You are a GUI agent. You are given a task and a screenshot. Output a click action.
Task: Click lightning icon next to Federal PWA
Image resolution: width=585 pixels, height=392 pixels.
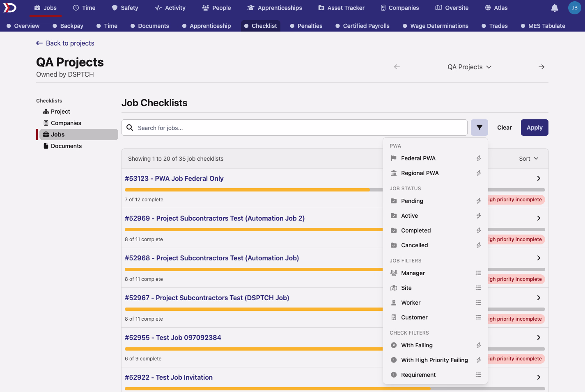[478, 158]
